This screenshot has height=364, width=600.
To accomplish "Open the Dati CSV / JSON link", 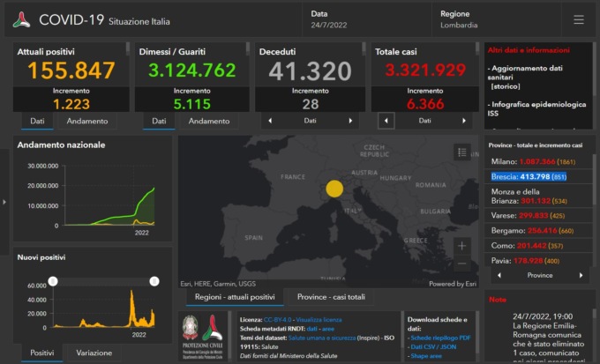I will 435,347.
